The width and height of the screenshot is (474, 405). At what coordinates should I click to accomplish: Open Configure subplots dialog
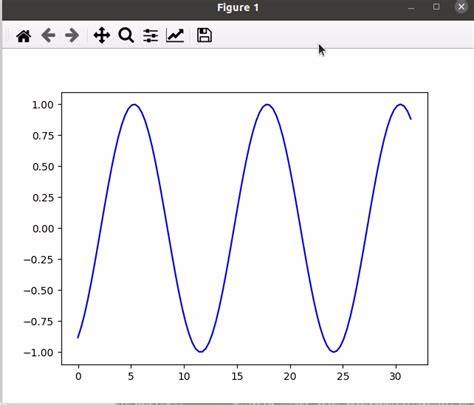pos(151,35)
